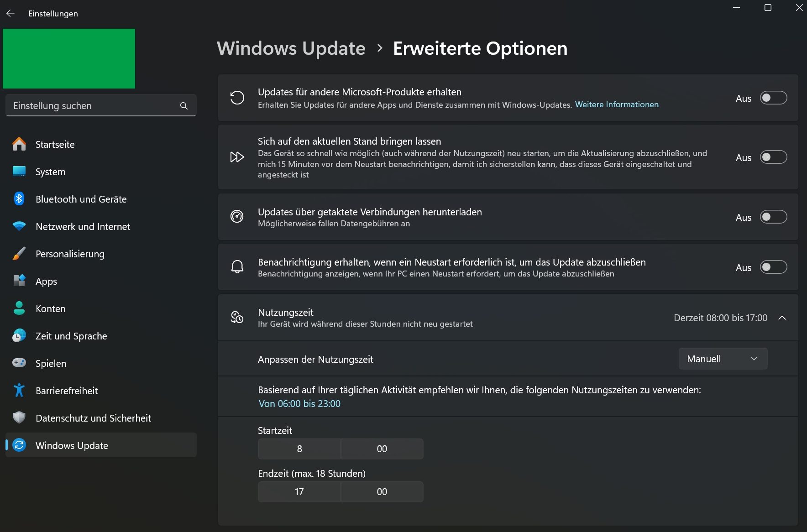Screen dimensions: 807x532
Task: Click the search magnifier icon
Action: coord(184,106)
